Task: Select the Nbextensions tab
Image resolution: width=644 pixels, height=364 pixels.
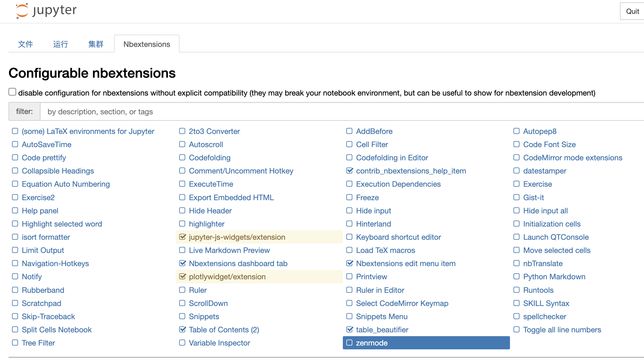Action: point(147,44)
